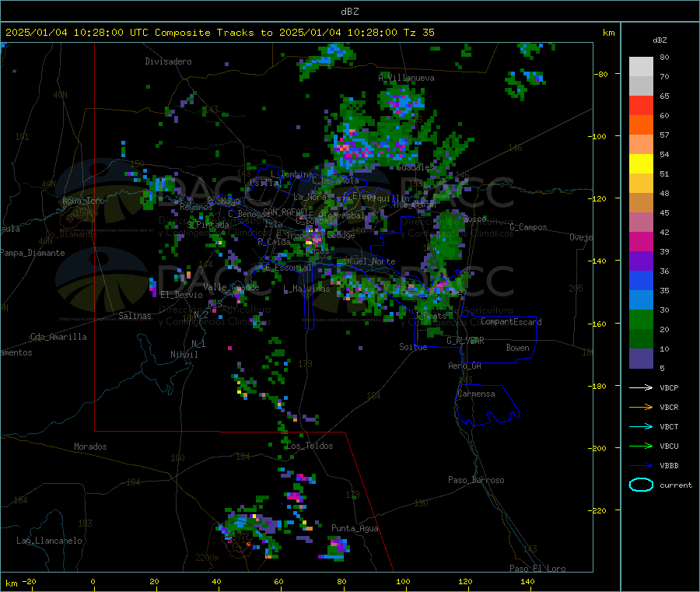Image resolution: width=700 pixels, height=592 pixels.
Task: Click the 140 km horizontal axis tick
Action: [x=527, y=581]
